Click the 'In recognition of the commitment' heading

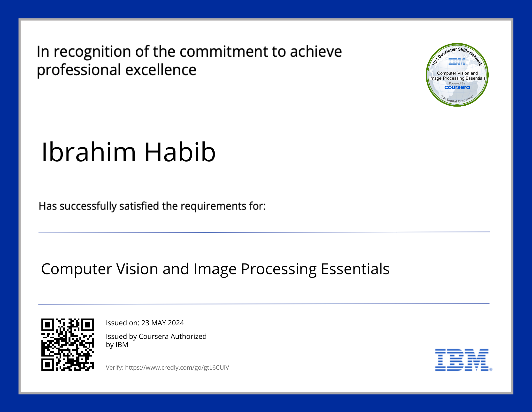point(189,52)
